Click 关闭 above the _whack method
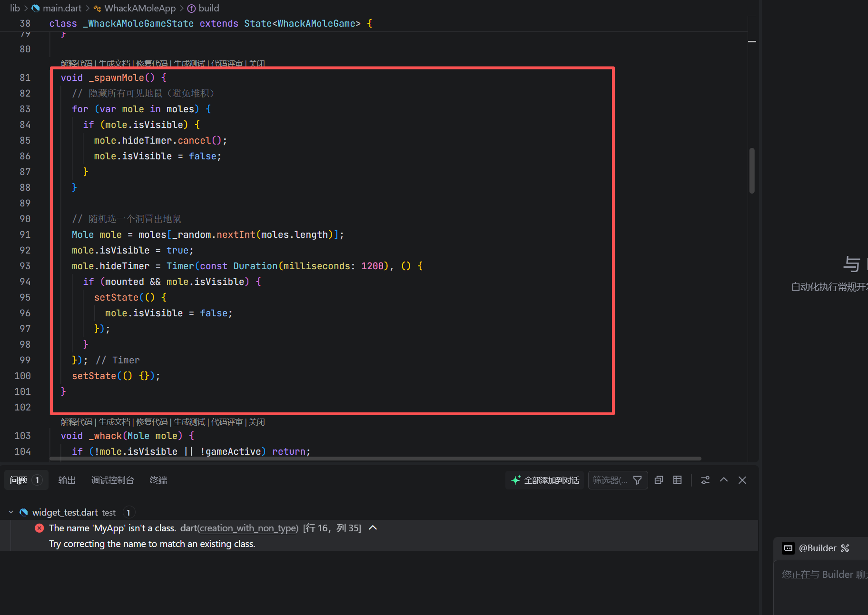868x615 pixels. (x=257, y=422)
